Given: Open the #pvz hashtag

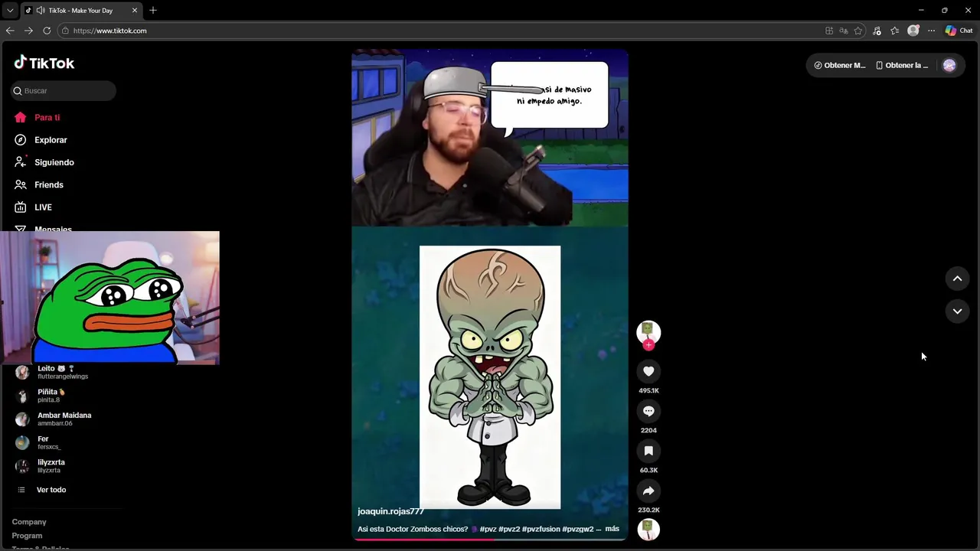Looking at the screenshot, I should point(488,529).
